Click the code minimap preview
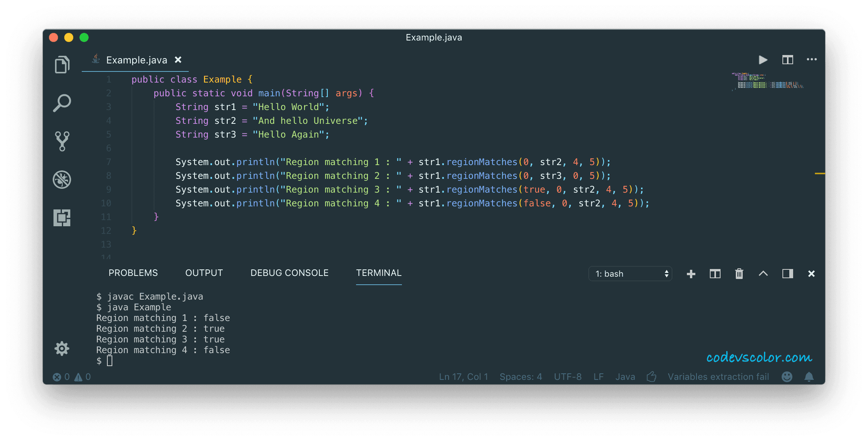868x441 pixels. [x=767, y=81]
